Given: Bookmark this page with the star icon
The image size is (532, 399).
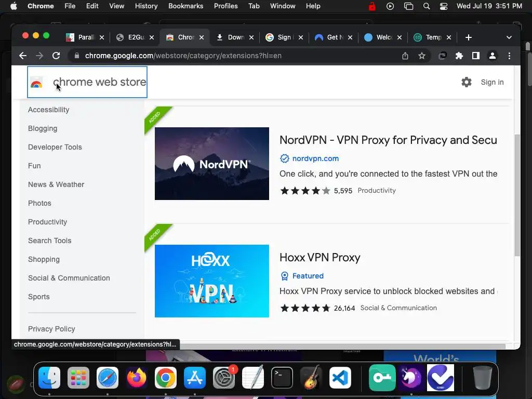Looking at the screenshot, I should 422,56.
